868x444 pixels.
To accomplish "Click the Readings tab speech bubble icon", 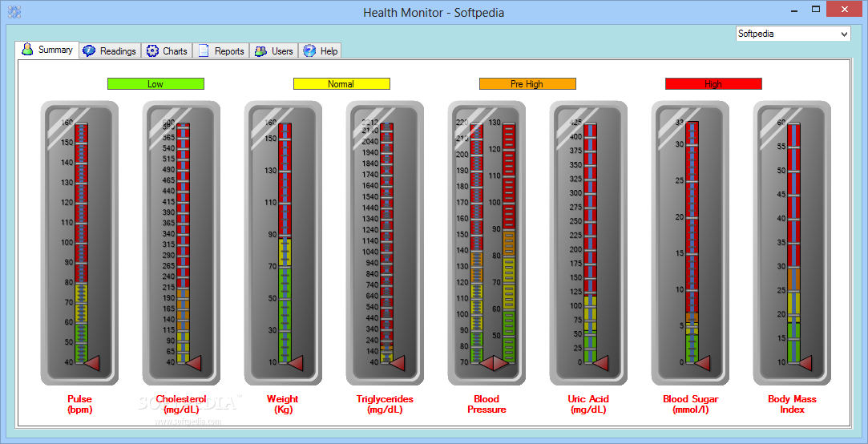I will pos(89,51).
